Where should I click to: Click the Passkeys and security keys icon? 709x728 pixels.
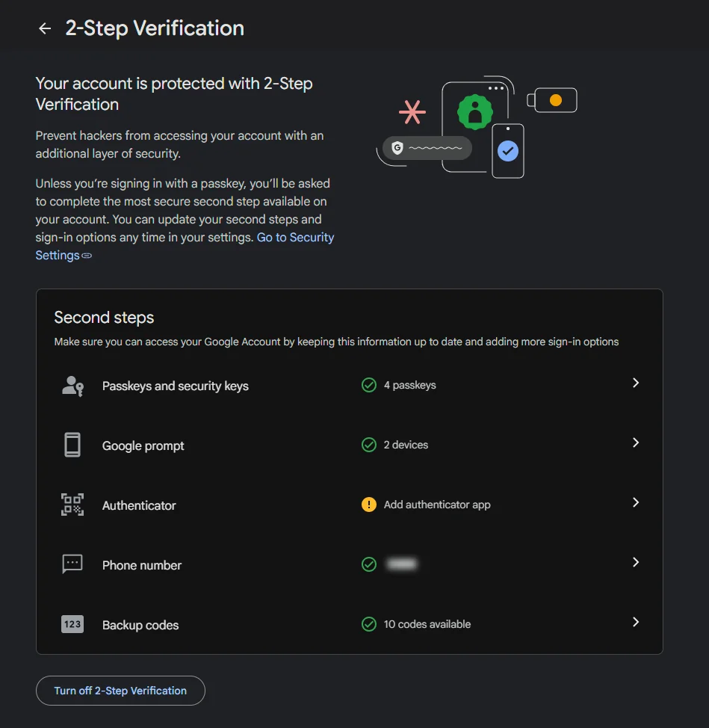[x=72, y=386]
